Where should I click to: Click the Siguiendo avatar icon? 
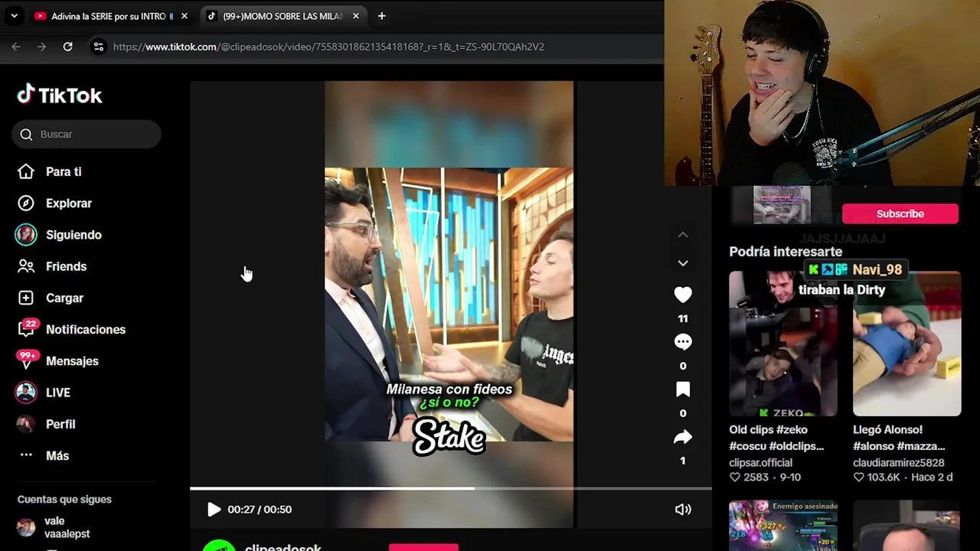click(x=26, y=235)
